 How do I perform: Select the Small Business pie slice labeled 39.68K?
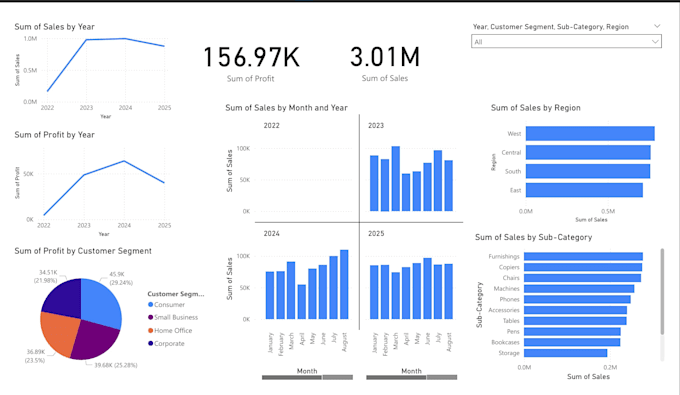(x=95, y=340)
